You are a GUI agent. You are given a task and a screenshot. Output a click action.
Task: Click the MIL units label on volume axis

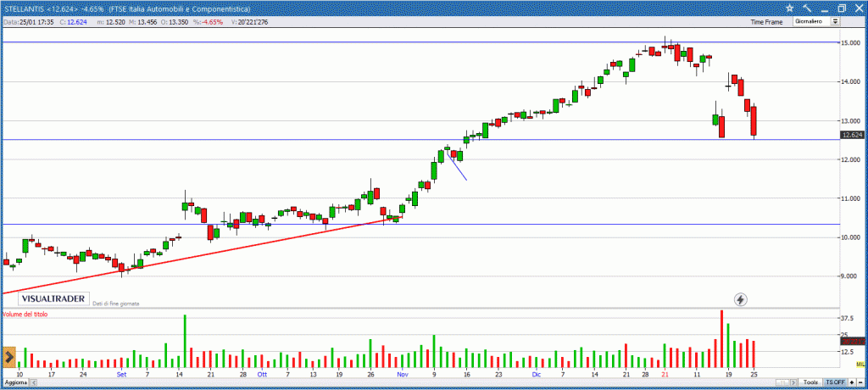click(860, 364)
